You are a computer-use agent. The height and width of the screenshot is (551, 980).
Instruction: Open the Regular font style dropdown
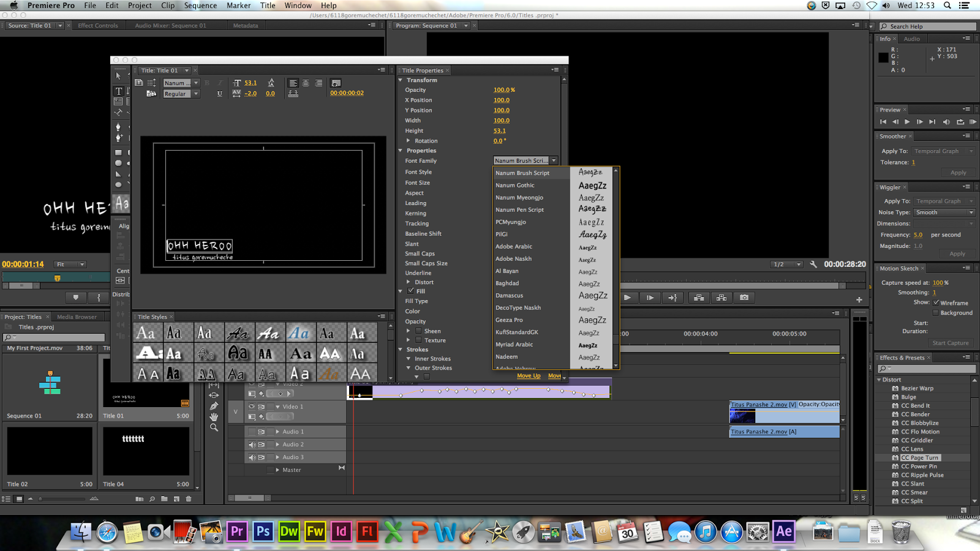(x=195, y=94)
